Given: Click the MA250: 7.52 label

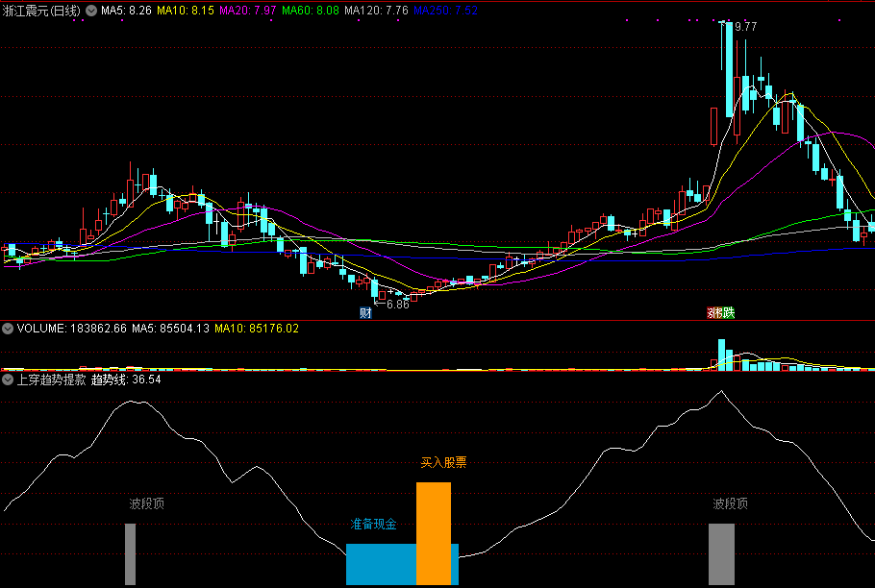Looking at the screenshot, I should point(445,11).
